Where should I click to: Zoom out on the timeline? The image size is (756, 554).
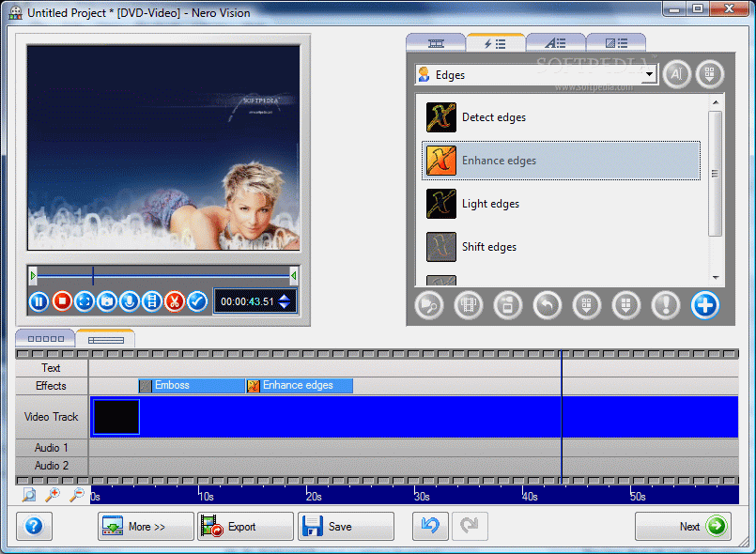tap(76, 495)
